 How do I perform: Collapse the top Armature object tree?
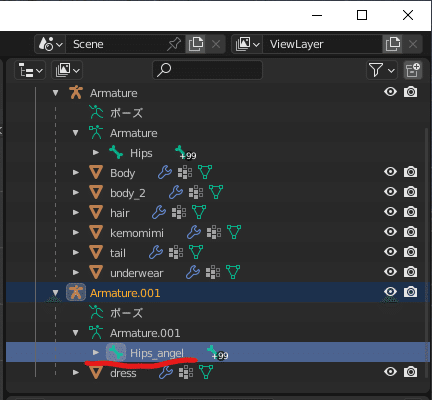tap(55, 93)
